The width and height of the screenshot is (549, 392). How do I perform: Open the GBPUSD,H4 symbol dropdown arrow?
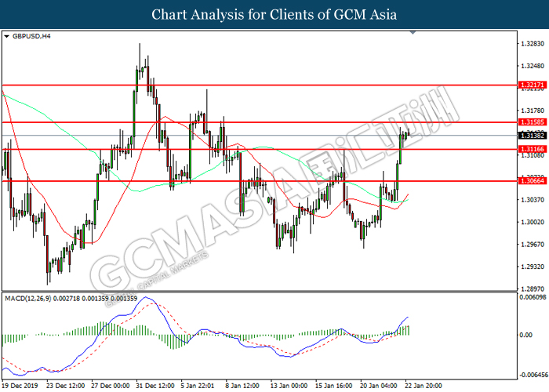click(6, 36)
